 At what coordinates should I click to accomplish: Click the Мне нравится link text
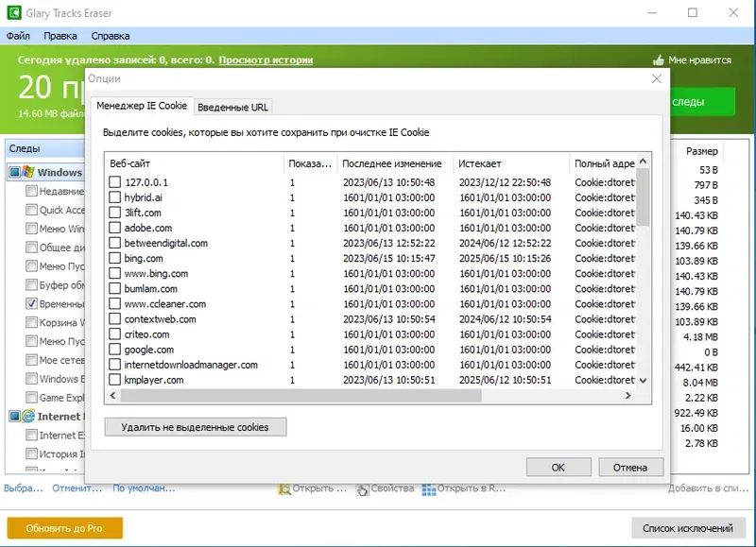(699, 60)
